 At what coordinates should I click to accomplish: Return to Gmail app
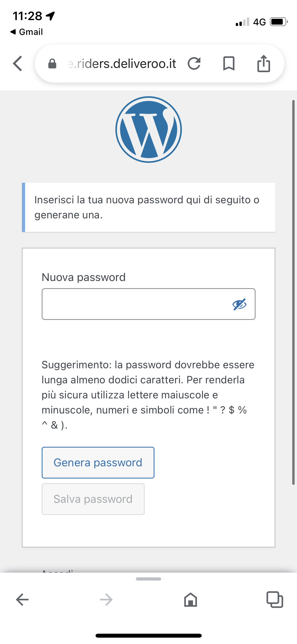coord(26,32)
